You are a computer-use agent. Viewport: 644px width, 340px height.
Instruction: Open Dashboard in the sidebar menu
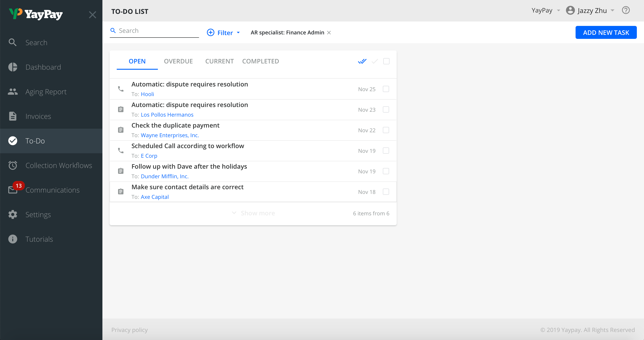(x=51, y=67)
